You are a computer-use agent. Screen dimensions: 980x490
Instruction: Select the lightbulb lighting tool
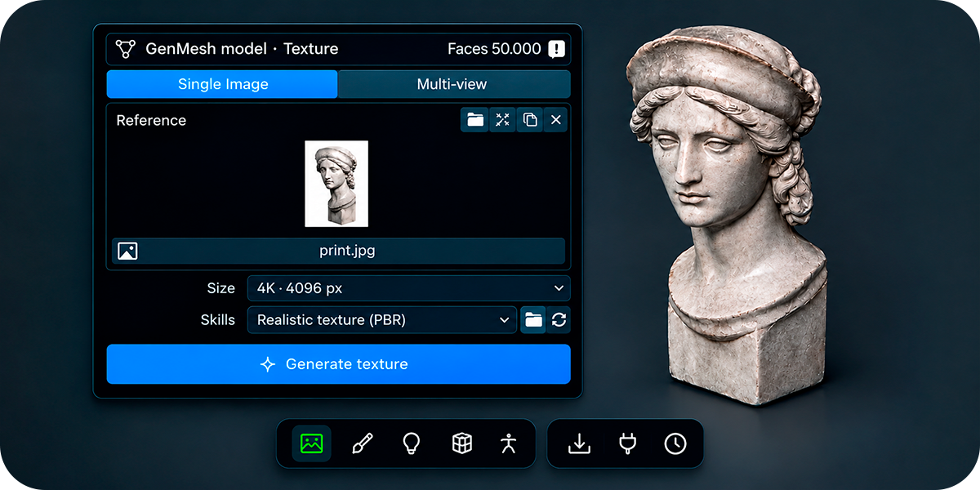point(412,443)
